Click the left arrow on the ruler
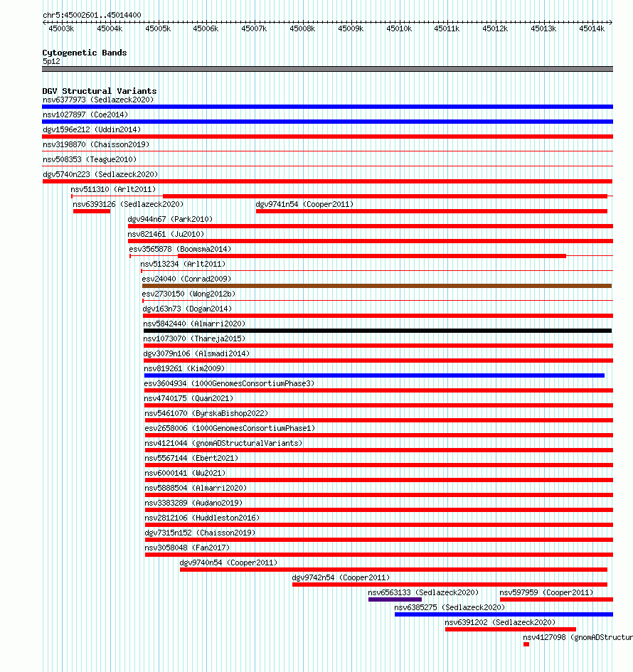The image size is (633, 672). pos(45,22)
